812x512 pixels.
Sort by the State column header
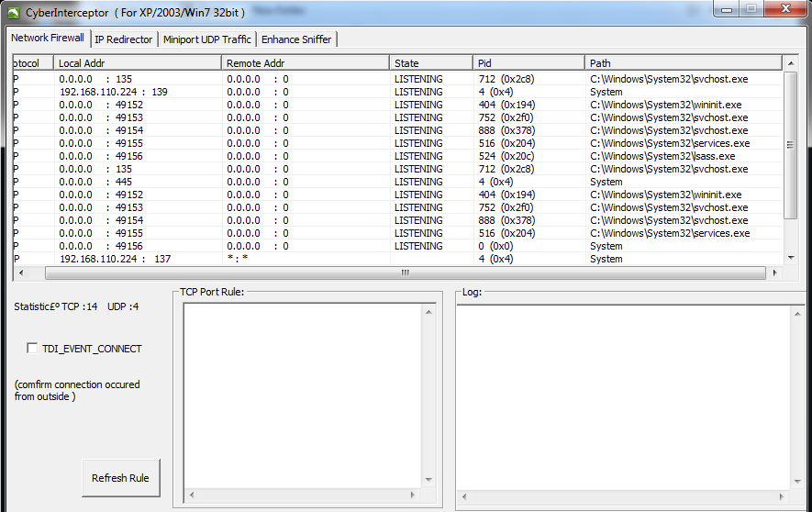tap(431, 63)
